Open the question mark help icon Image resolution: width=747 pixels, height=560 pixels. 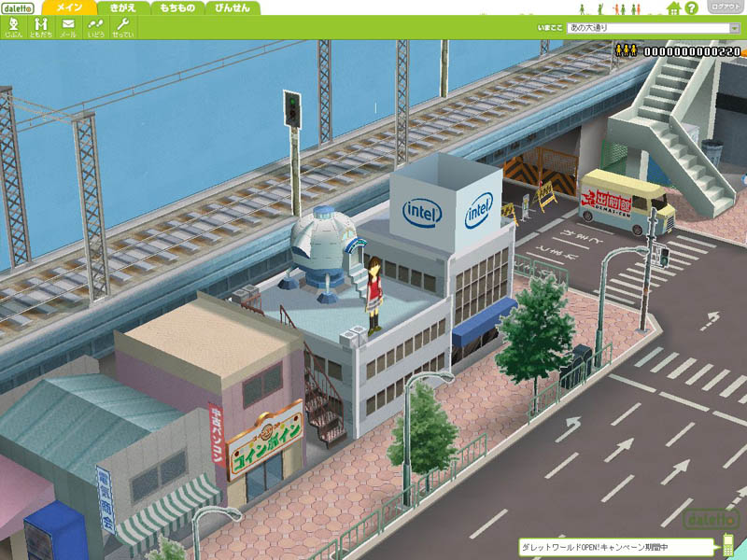click(x=691, y=7)
